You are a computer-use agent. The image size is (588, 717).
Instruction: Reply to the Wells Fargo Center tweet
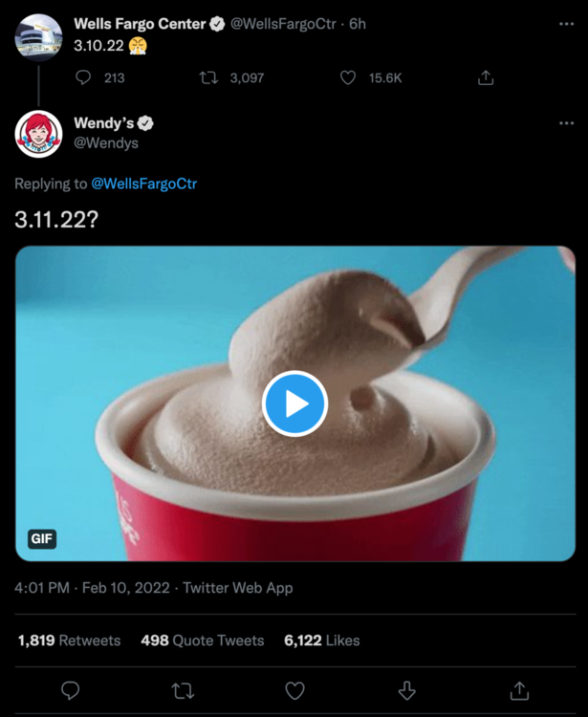pyautogui.click(x=83, y=77)
